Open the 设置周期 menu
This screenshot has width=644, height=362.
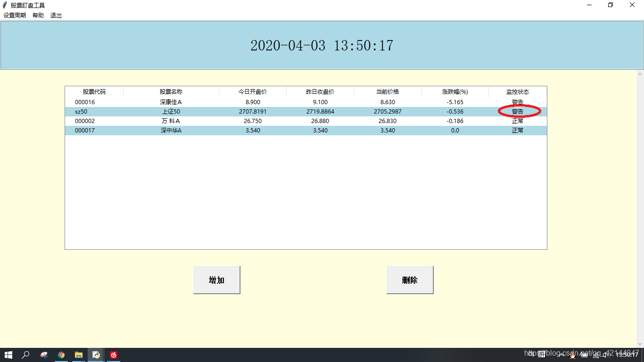(15, 16)
